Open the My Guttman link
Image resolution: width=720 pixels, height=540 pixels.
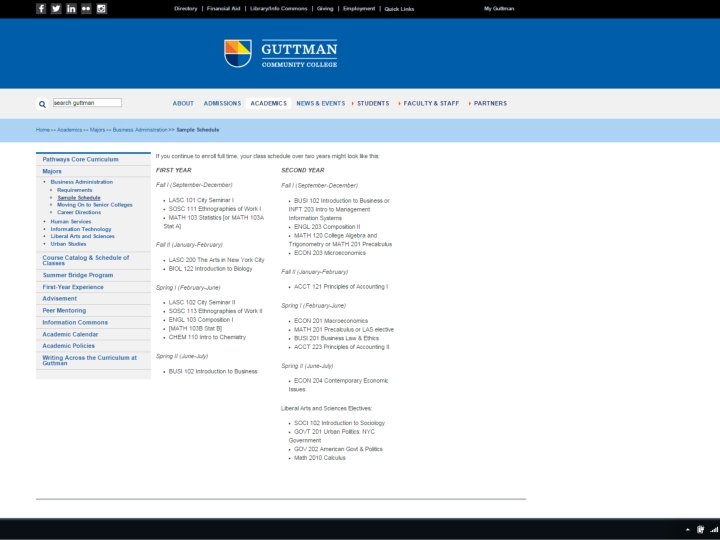point(499,8)
